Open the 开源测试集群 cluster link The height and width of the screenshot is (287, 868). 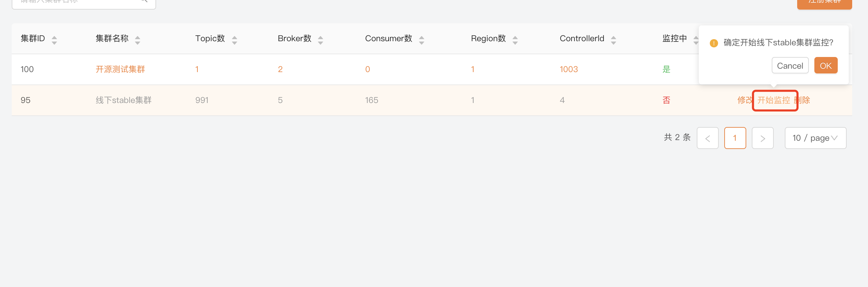pos(120,69)
